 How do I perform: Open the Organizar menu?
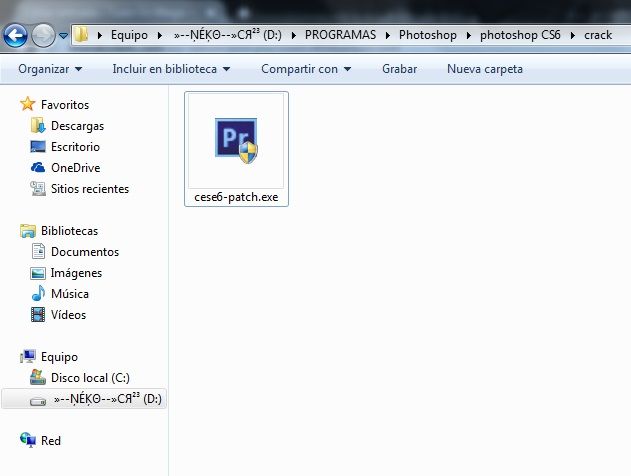coord(50,69)
